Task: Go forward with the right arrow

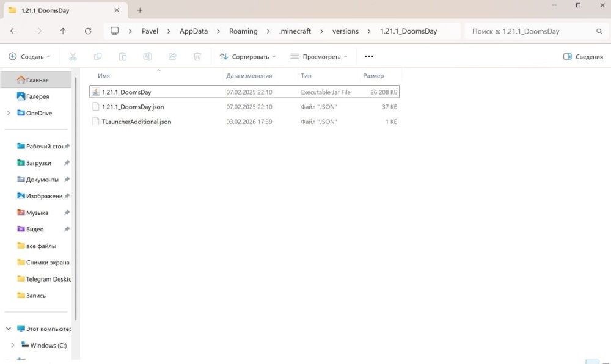Action: pos(38,31)
